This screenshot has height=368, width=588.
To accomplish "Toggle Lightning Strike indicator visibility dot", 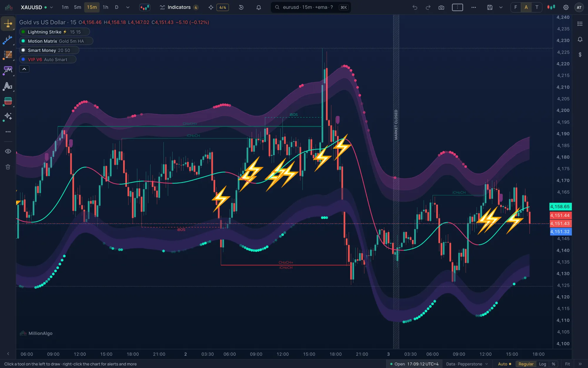I will click(23, 32).
